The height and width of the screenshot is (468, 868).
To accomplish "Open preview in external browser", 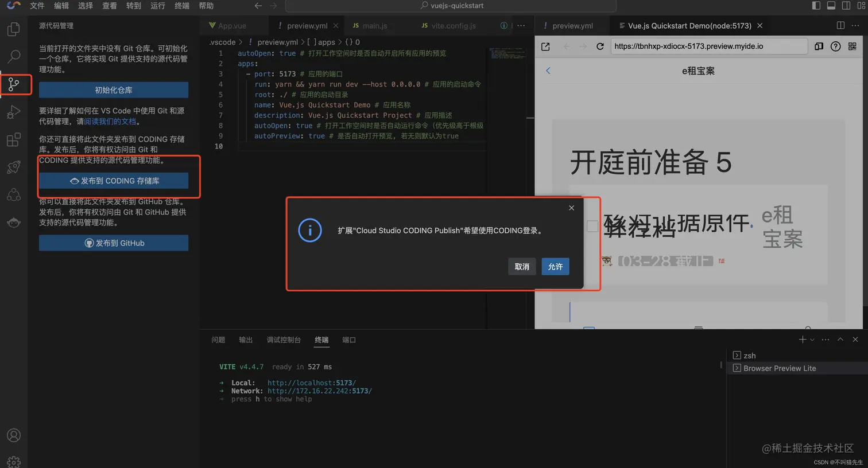I will pos(545,46).
